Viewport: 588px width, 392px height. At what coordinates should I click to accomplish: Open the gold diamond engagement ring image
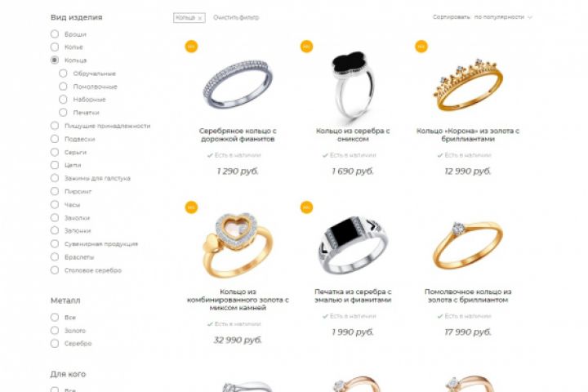point(468,244)
